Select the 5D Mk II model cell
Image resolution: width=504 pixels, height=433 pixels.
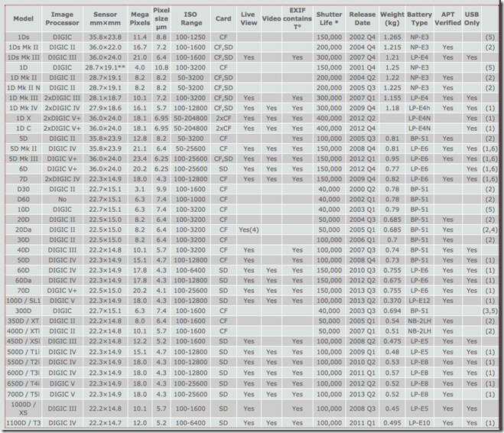point(24,148)
